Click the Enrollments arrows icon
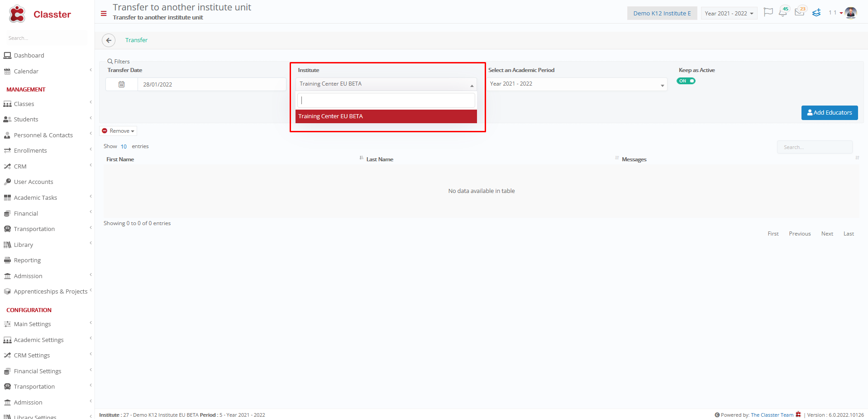The width and height of the screenshot is (868, 419). (7, 150)
